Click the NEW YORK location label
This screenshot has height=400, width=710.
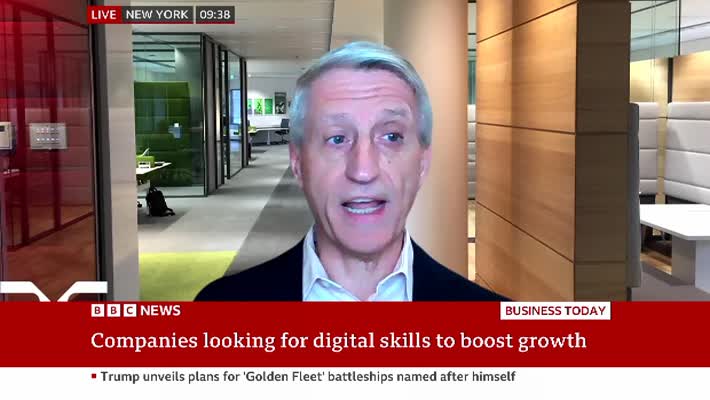(157, 15)
